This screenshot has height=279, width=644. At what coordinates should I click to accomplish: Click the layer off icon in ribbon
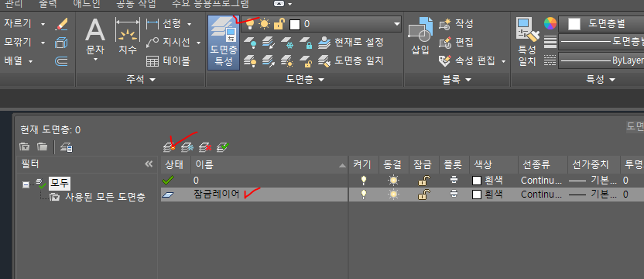pos(250,42)
